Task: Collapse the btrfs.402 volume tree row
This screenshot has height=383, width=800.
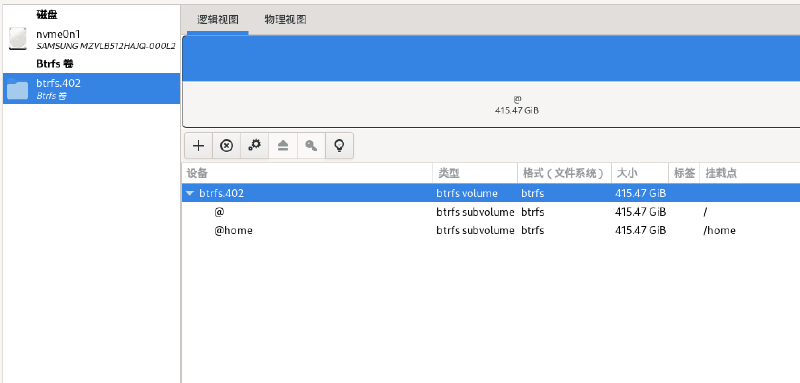Action: click(x=190, y=193)
